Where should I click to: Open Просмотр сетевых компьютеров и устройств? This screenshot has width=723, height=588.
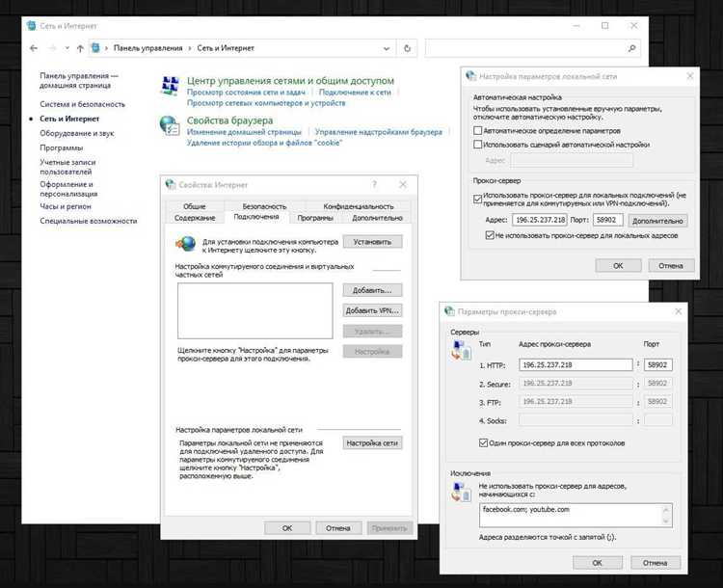point(266,103)
